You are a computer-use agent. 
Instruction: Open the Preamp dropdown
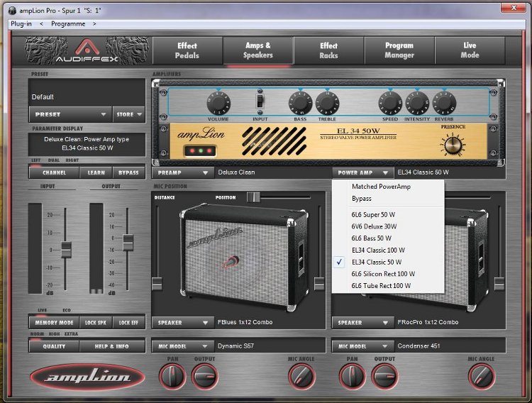click(183, 172)
